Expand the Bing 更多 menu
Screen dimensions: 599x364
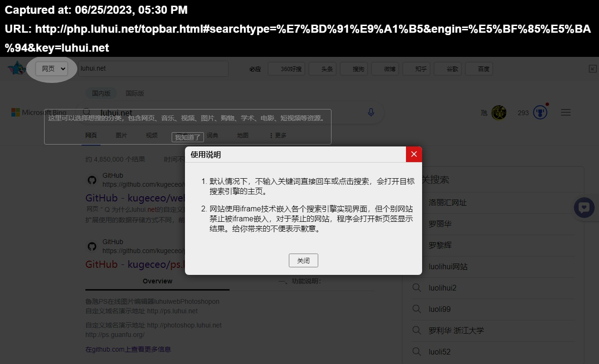click(278, 136)
